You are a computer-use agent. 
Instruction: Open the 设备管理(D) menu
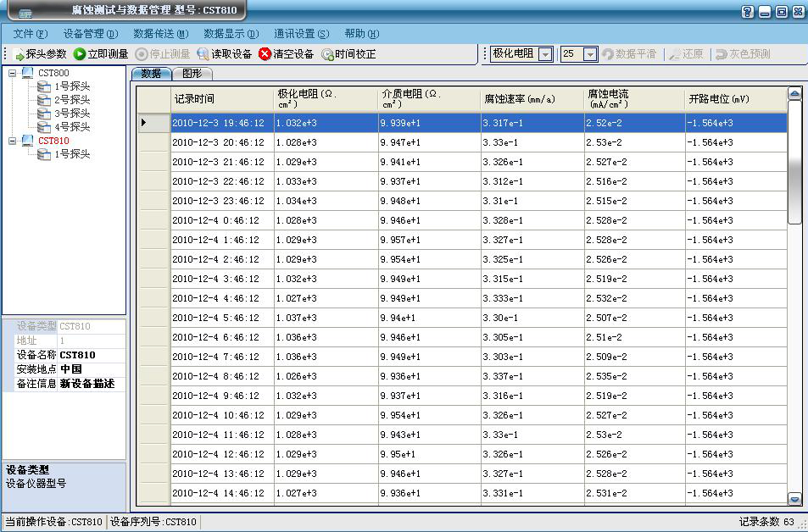click(x=91, y=34)
